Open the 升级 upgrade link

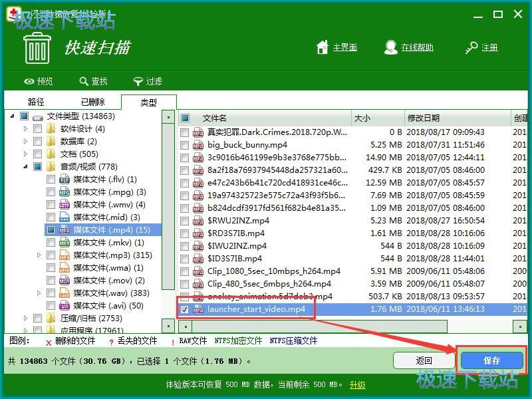point(358,385)
